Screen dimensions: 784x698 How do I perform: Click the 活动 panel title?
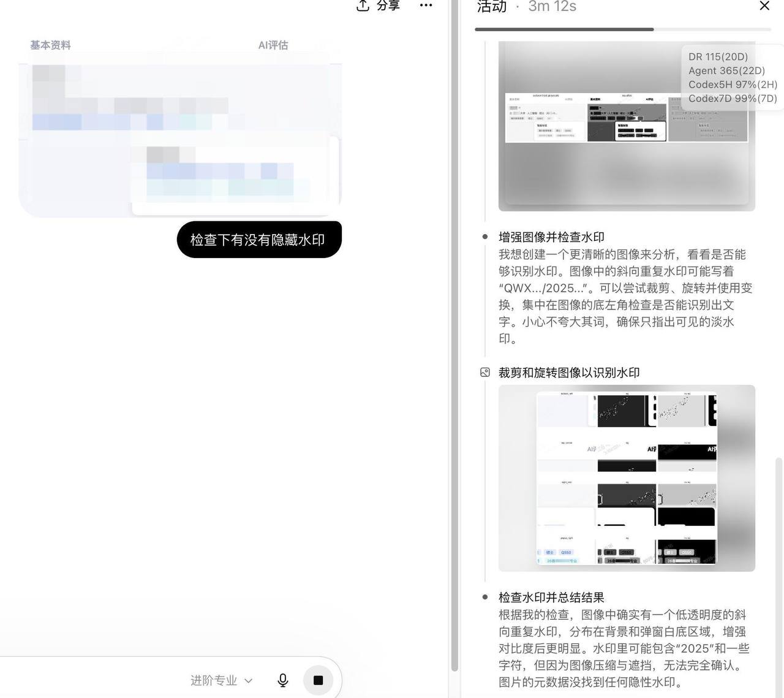492,6
